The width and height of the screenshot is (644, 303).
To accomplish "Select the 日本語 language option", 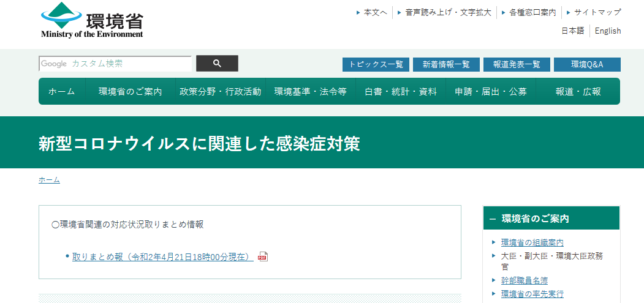I will click(573, 31).
